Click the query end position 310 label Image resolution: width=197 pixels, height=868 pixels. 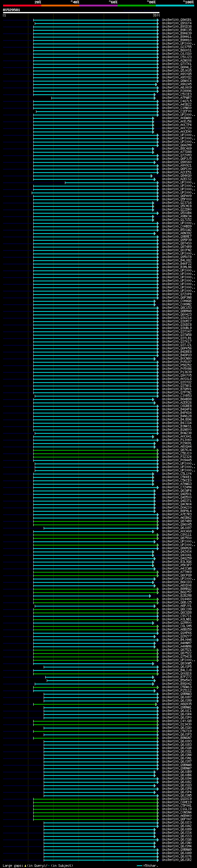[x=155, y=15]
